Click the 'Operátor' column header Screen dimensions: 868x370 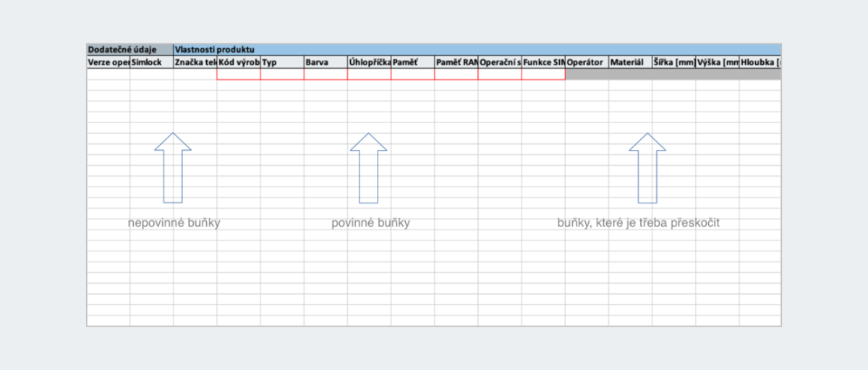(587, 62)
